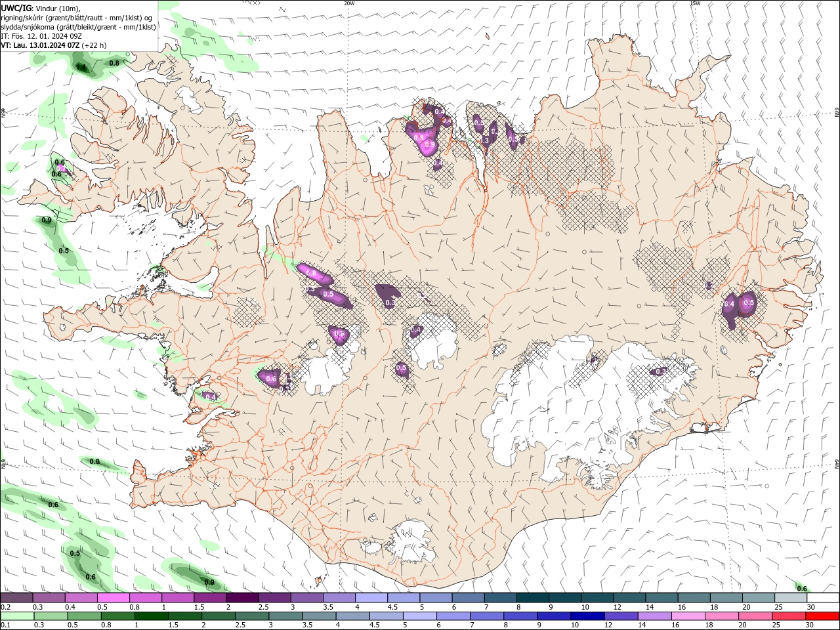Pick the top legend swatch starting at 20
840x630 pixels.
[758, 598]
